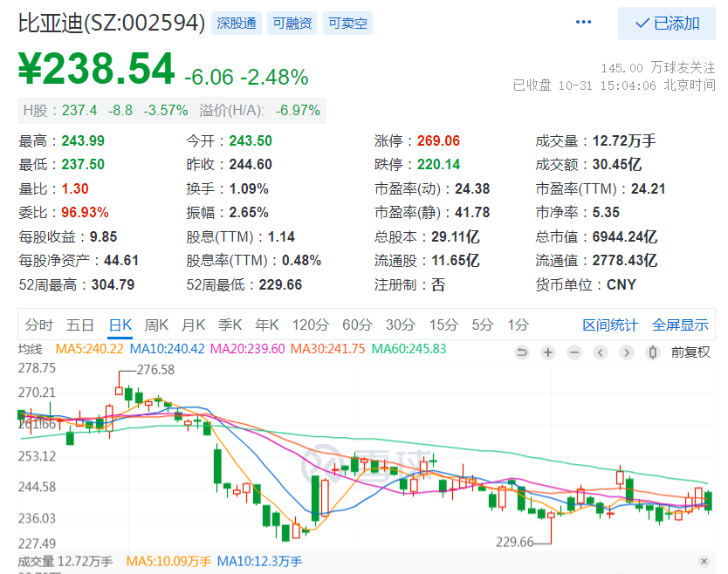Viewport: 728px width, 574px height.
Task: Switch to the 60分 chart tab
Action: pos(357,325)
